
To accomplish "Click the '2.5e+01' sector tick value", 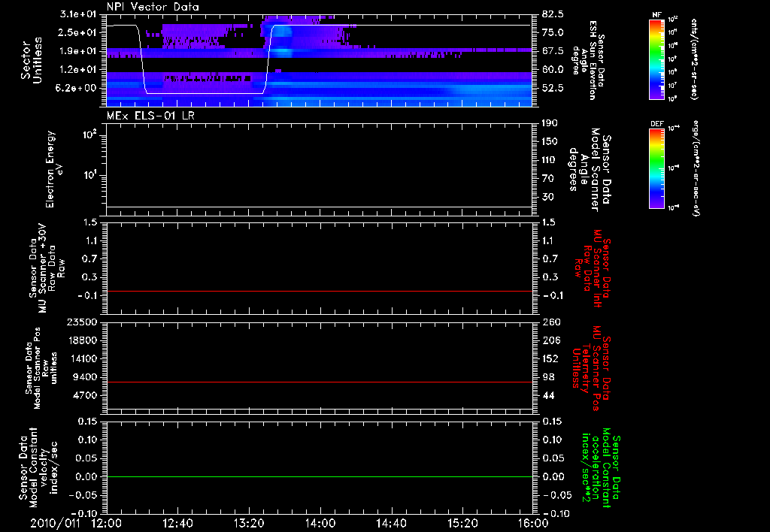I will point(78,32).
